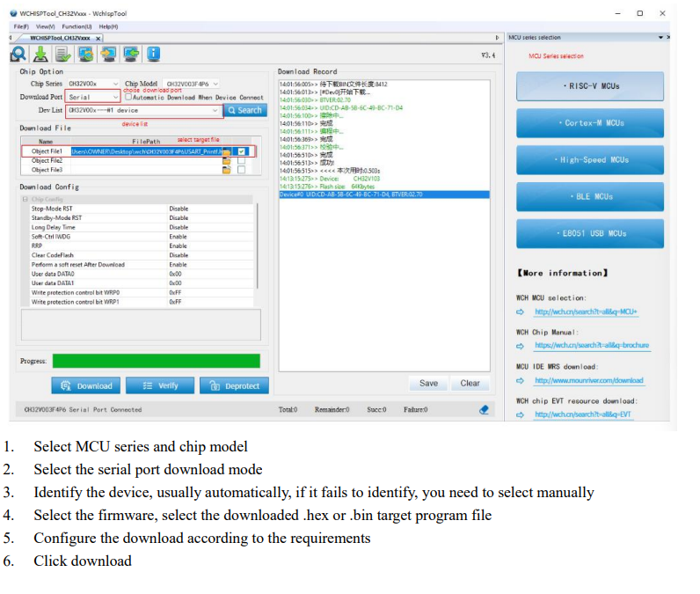Browse folder icon for Object File2
The width and height of the screenshot is (700, 594).
[227, 161]
